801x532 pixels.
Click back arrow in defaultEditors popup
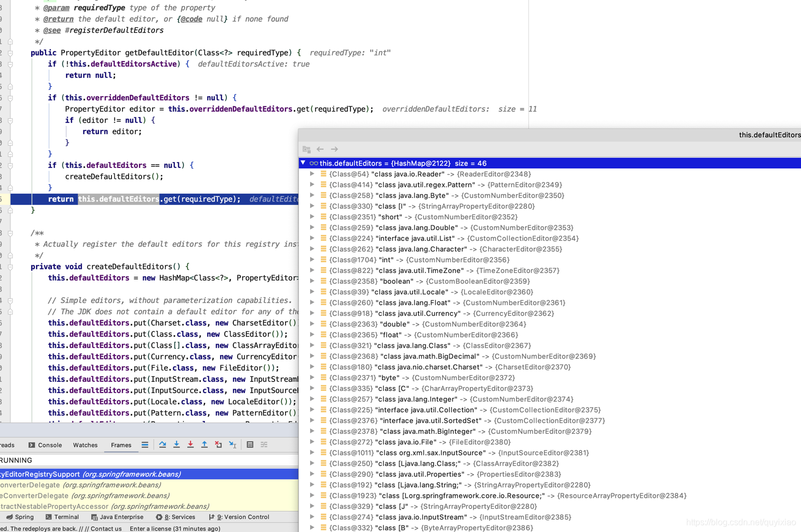pyautogui.click(x=320, y=149)
